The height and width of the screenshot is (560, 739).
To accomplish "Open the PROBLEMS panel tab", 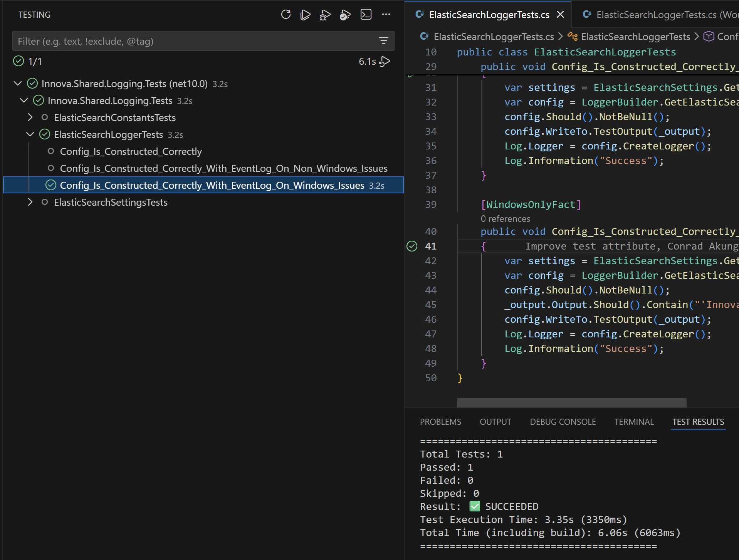I will coord(440,422).
